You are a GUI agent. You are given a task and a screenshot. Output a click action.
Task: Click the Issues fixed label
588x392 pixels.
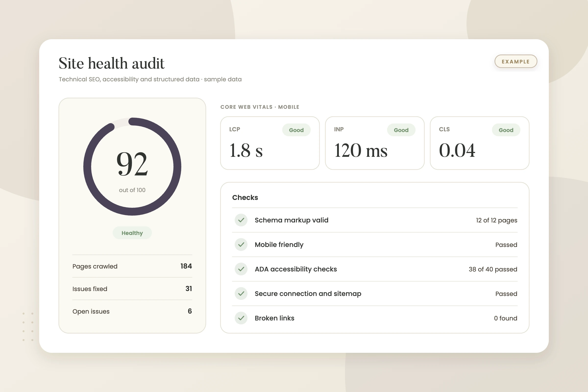(x=90, y=289)
